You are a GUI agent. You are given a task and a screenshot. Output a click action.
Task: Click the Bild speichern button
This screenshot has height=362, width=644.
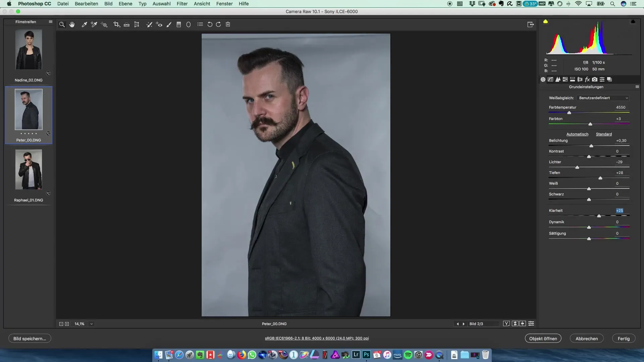pos(30,339)
